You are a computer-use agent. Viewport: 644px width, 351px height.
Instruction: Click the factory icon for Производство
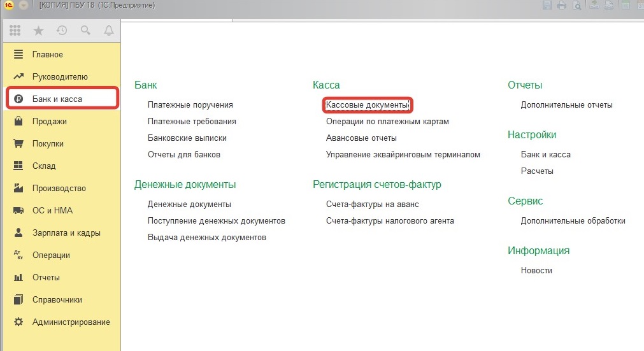(18, 188)
